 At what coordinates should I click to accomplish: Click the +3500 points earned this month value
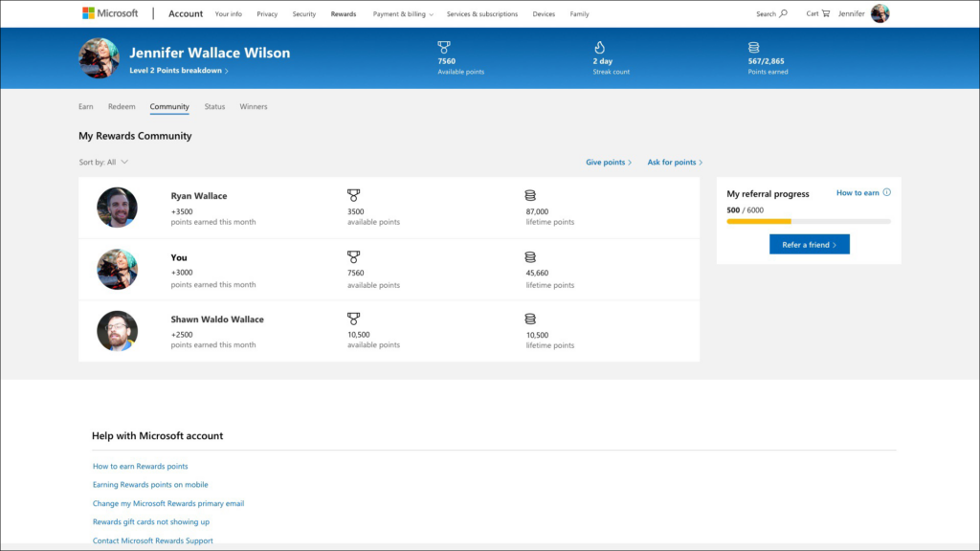coord(182,211)
